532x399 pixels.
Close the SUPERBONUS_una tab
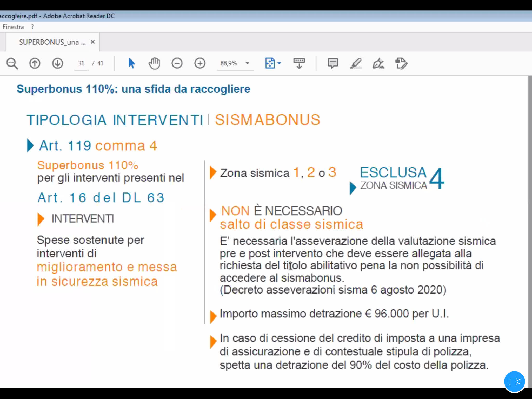[x=93, y=42]
